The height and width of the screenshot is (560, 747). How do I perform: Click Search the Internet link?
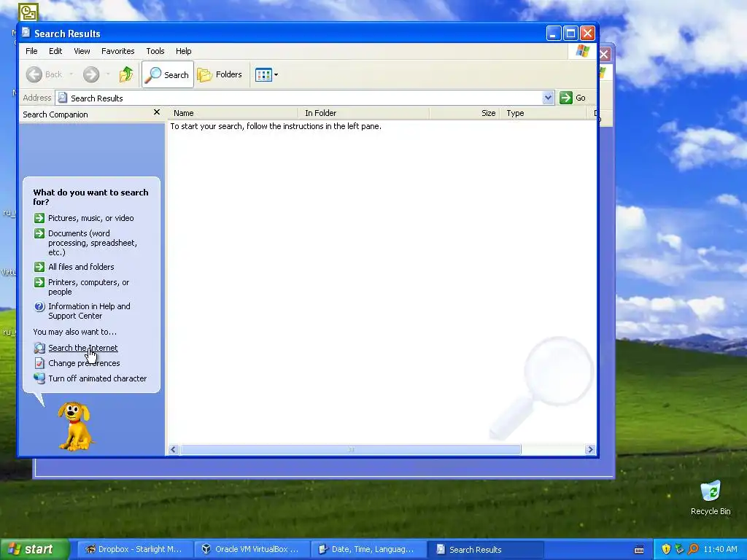click(83, 348)
